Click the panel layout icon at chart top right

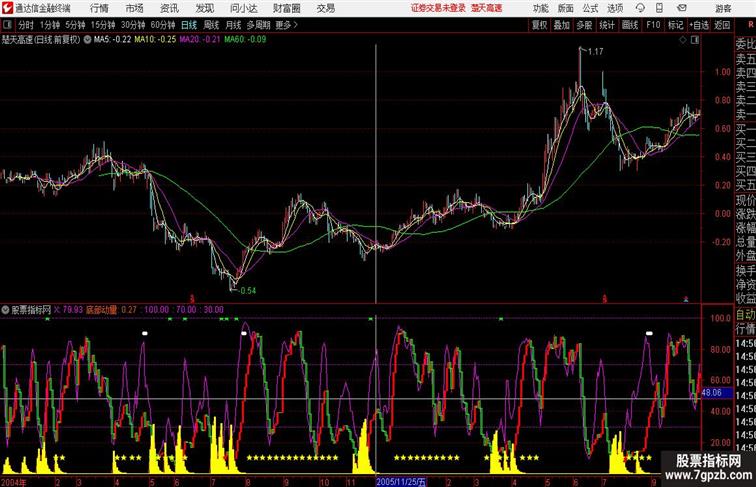pyautogui.click(x=695, y=40)
